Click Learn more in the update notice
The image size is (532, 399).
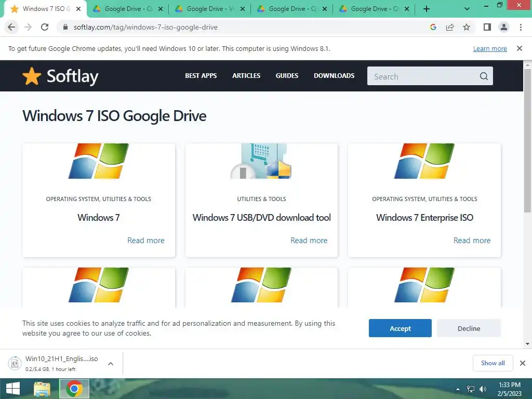pyautogui.click(x=490, y=48)
